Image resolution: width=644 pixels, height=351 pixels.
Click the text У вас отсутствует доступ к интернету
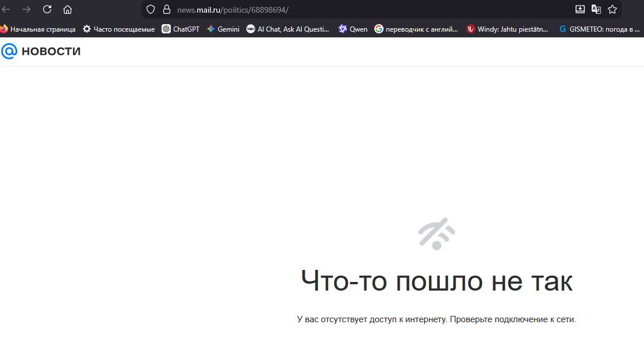[372, 319]
